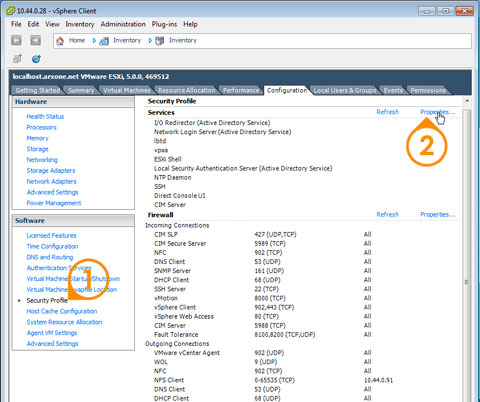Screen dimensions: 480x402
Task: Click Refresh next to Firewall
Action: tap(388, 214)
